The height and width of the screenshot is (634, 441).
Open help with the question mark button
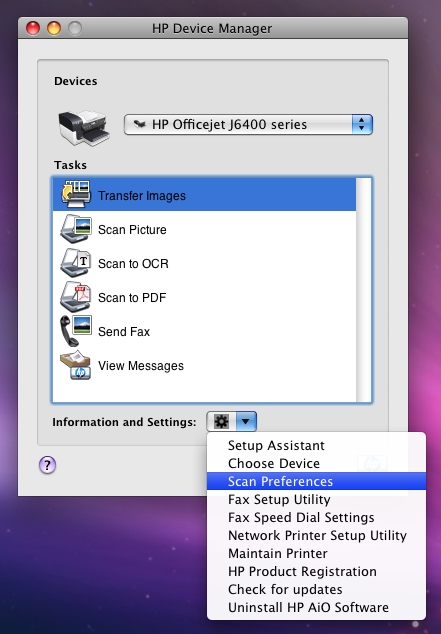47,465
